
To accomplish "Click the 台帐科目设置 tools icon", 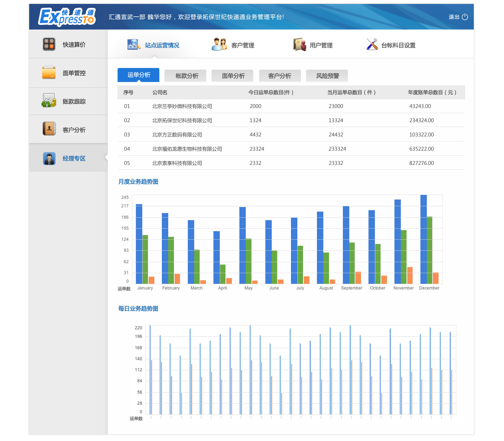I will [372, 44].
